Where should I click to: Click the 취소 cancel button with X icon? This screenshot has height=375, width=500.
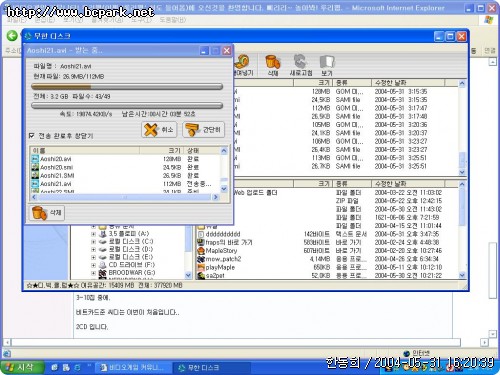[159, 129]
